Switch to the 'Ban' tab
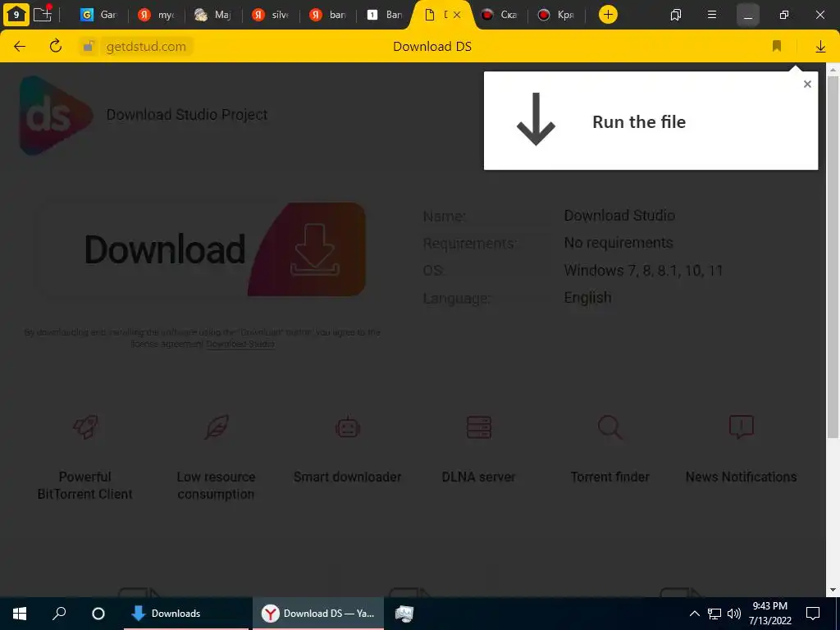 385,15
